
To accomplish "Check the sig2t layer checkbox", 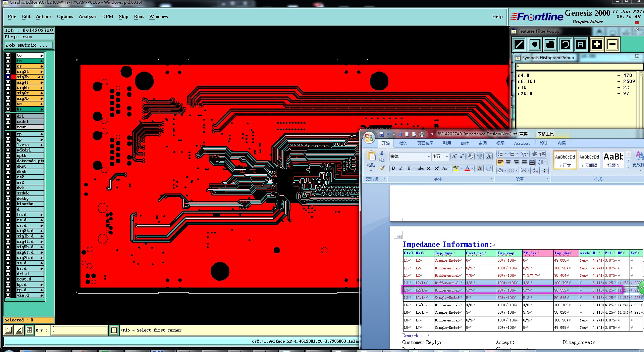I will coord(8,72).
